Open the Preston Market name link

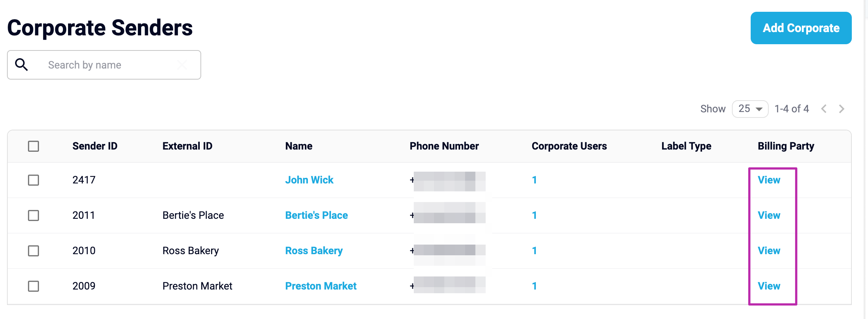(321, 286)
